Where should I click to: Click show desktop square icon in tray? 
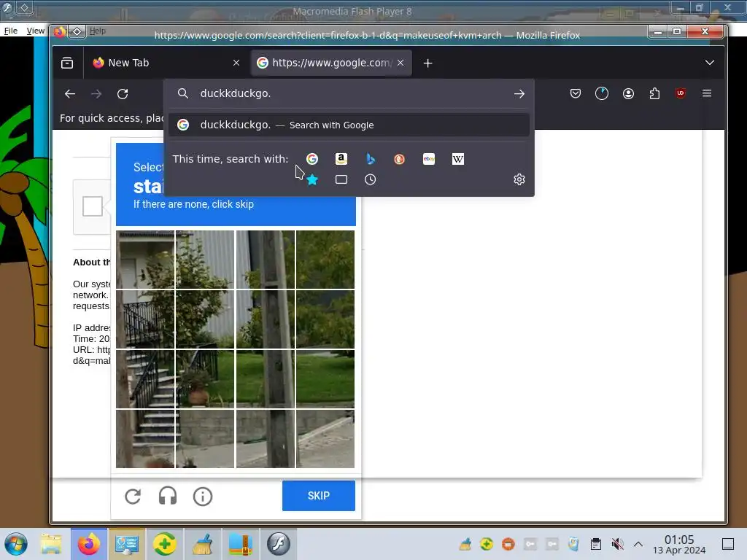[x=728, y=544]
